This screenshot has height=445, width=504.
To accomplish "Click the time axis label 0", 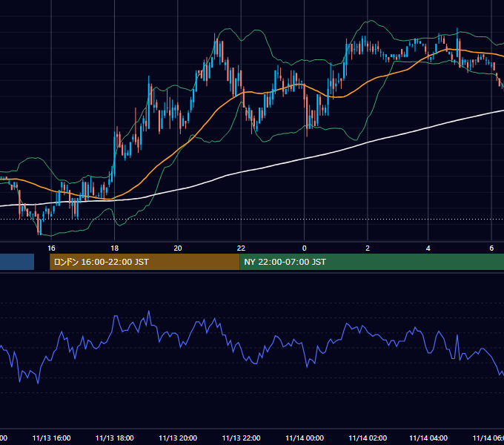I will coord(305,248).
